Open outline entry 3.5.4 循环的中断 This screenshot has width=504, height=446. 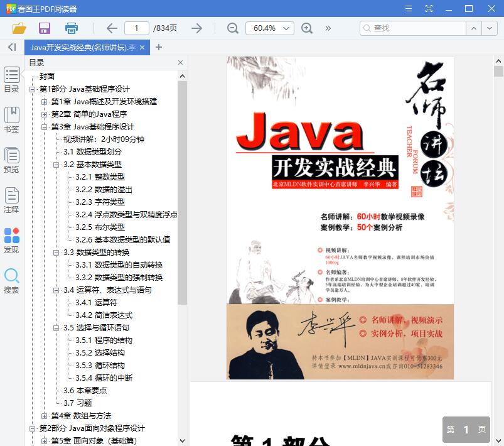(104, 378)
